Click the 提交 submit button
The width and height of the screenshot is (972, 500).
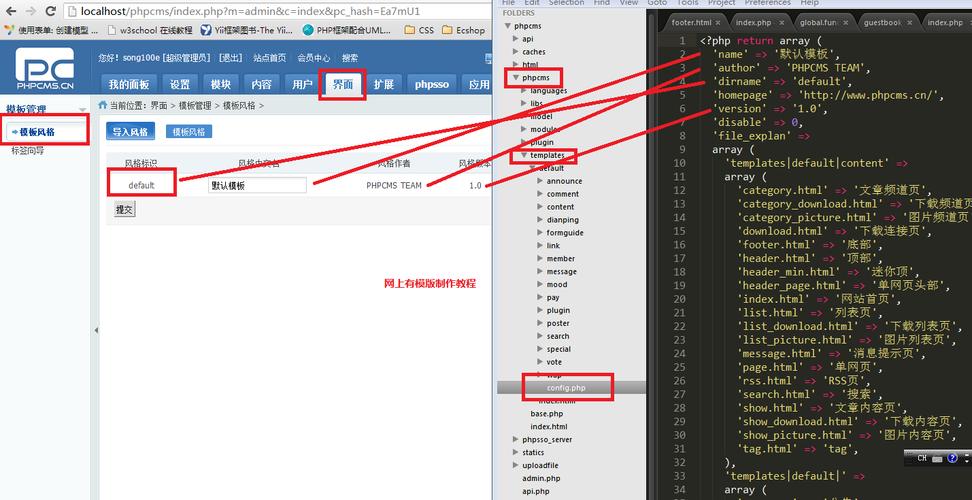point(125,209)
